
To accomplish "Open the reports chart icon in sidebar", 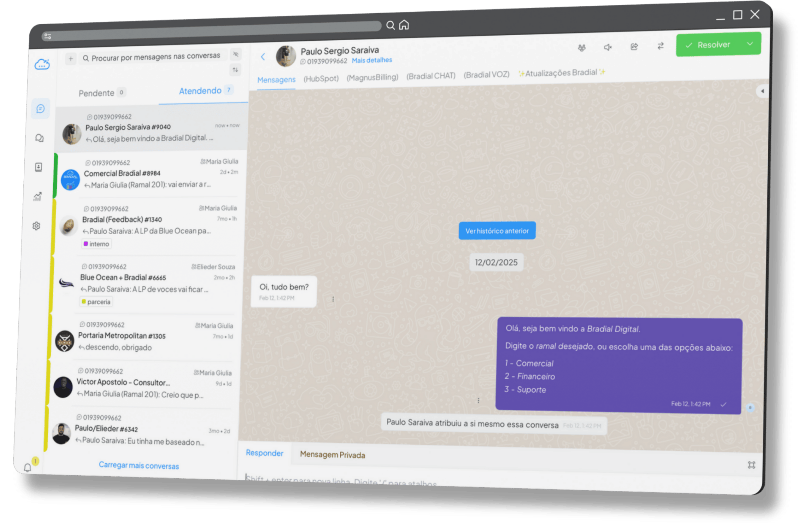I will pos(38,197).
